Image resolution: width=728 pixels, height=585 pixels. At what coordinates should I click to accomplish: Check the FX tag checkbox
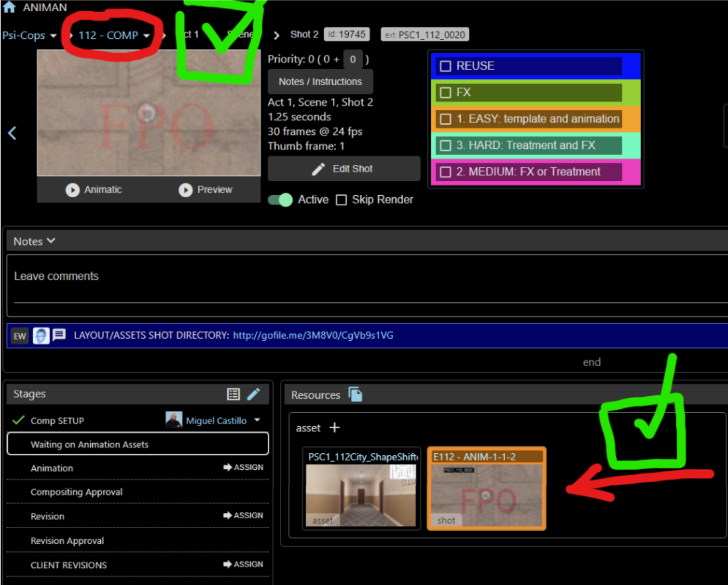point(445,93)
